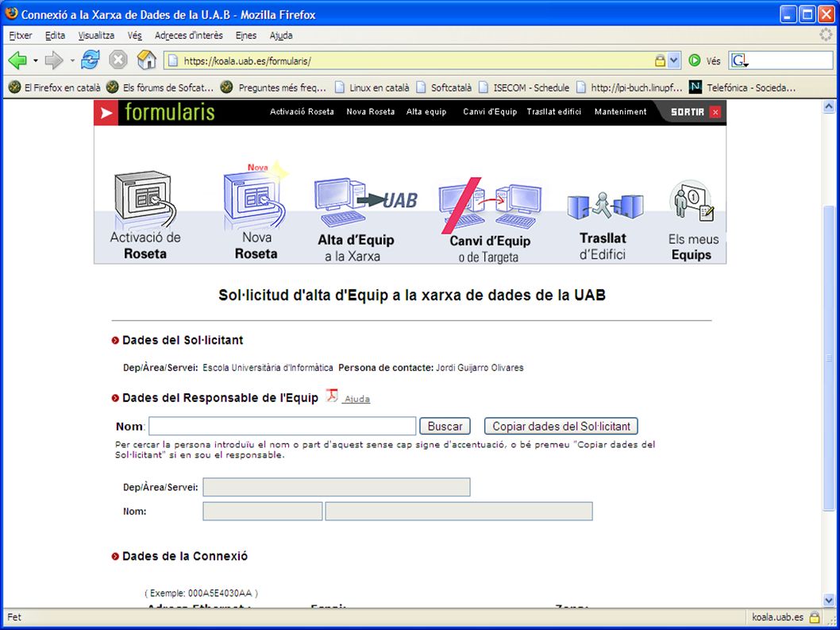Open the Telefónica bookmark

click(742, 87)
